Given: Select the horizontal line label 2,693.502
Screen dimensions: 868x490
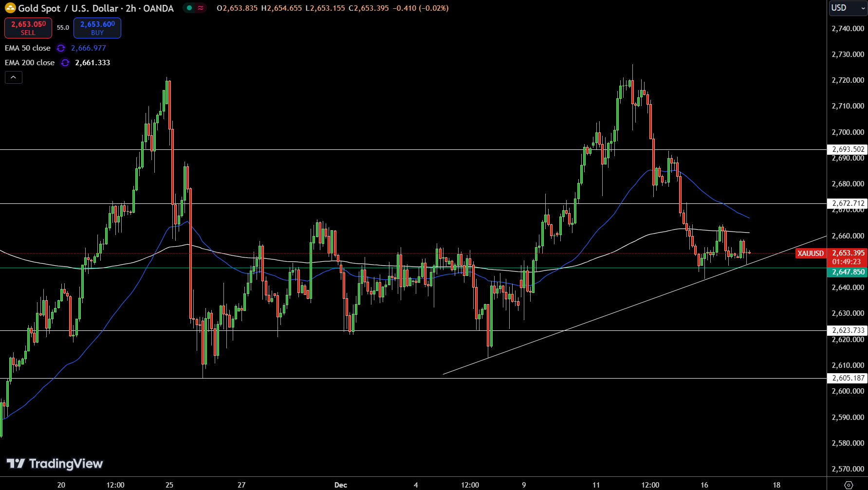Looking at the screenshot, I should (x=848, y=149).
